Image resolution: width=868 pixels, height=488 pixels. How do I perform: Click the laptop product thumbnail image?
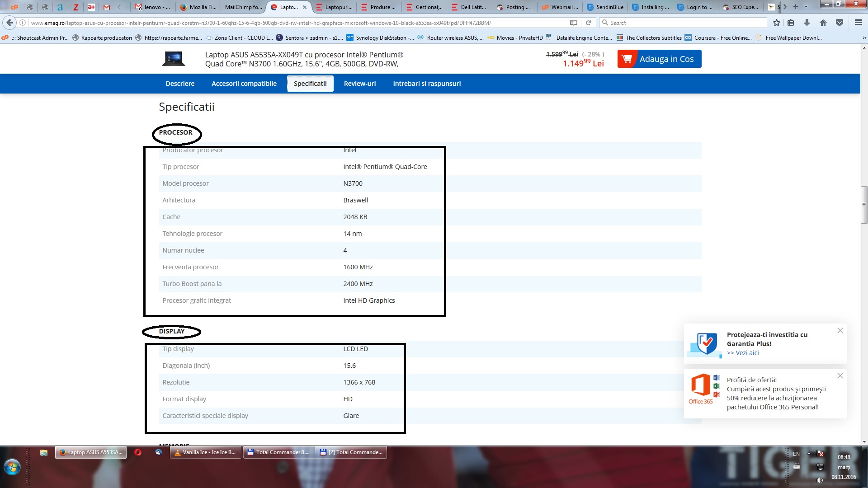pyautogui.click(x=174, y=59)
